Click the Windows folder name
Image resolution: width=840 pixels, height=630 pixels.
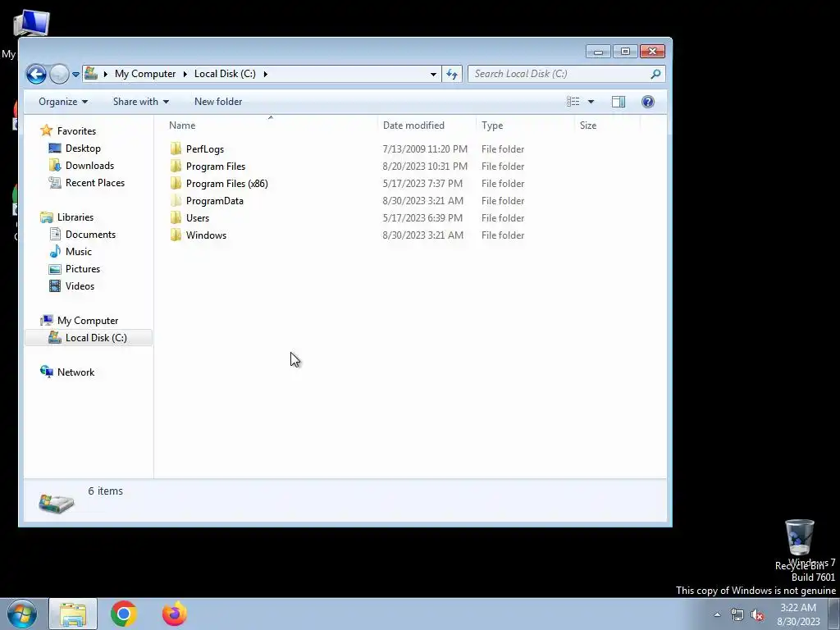(x=206, y=235)
